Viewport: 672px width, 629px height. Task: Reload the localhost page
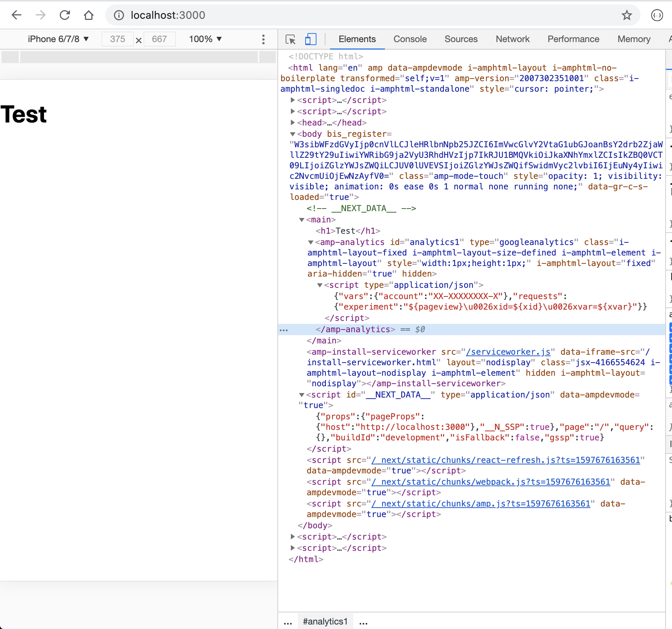(65, 15)
